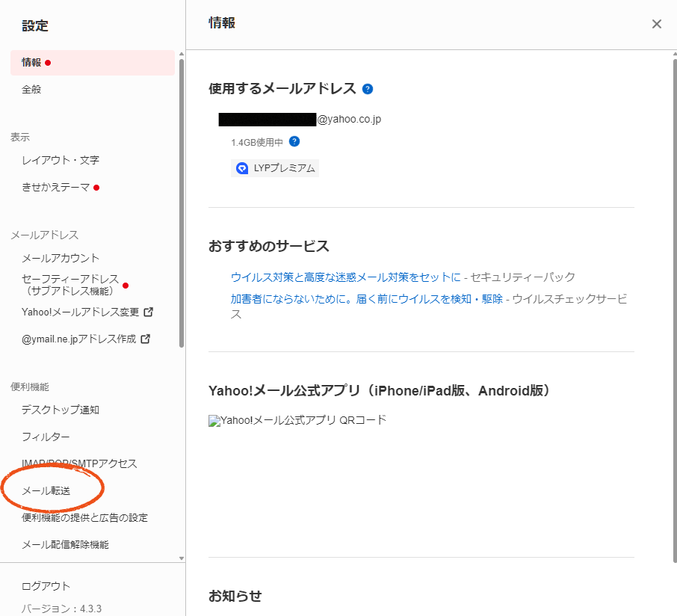
Task: Open 便利機能の提供と広告の設定
Action: coord(84,517)
